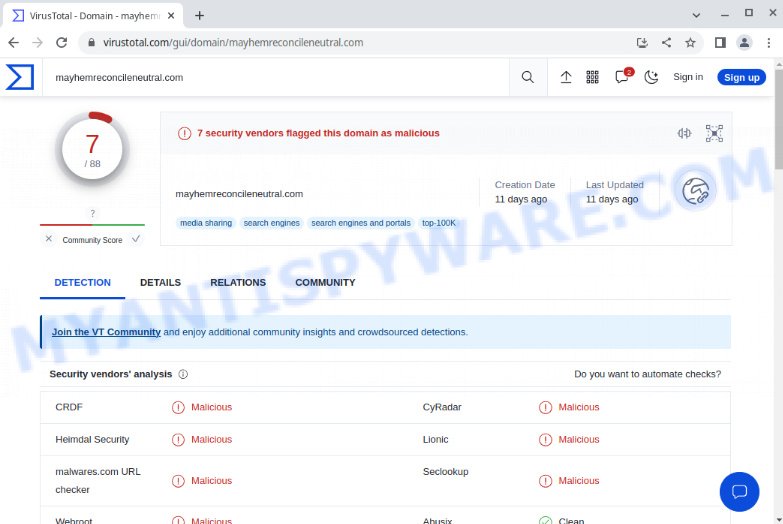Click the CRDF malicious warning icon
Image resolution: width=783 pixels, height=524 pixels.
[178, 408]
